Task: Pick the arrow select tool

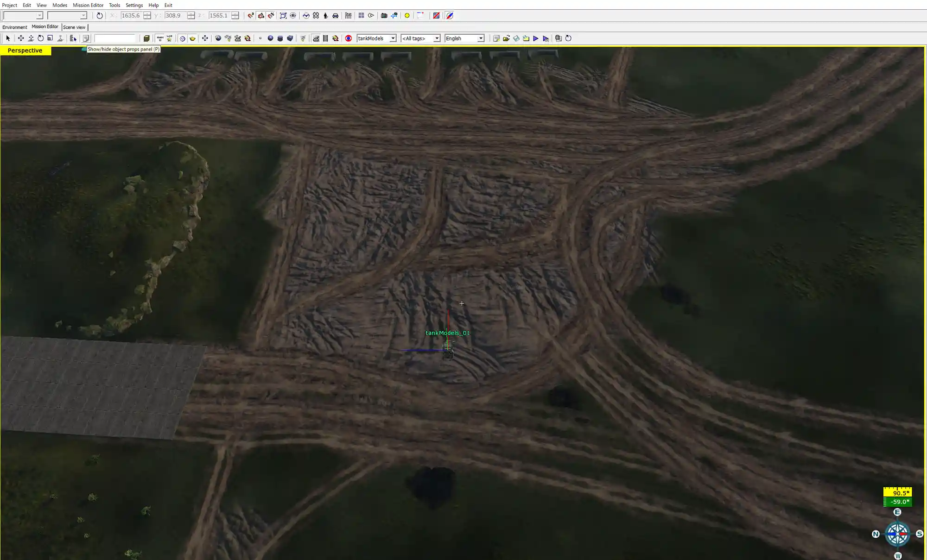Action: (8, 38)
